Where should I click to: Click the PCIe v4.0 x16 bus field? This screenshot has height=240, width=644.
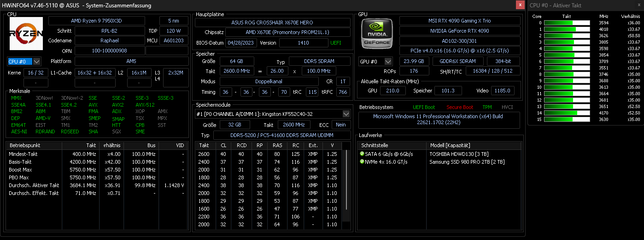460,51
